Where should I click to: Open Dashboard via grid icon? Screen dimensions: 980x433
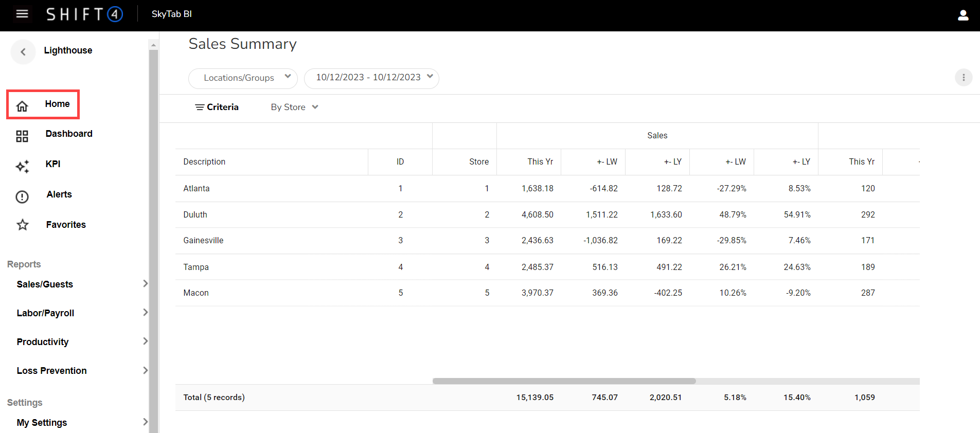(22, 136)
